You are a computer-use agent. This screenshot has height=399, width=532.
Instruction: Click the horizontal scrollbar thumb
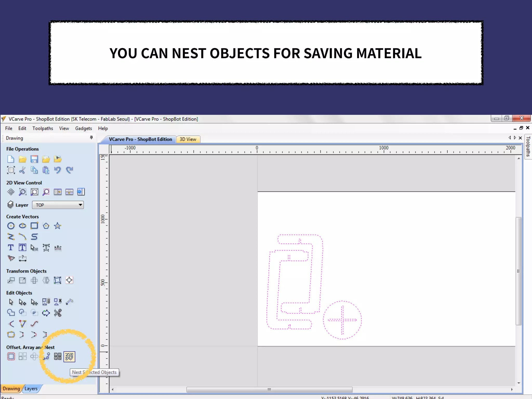pos(269,389)
